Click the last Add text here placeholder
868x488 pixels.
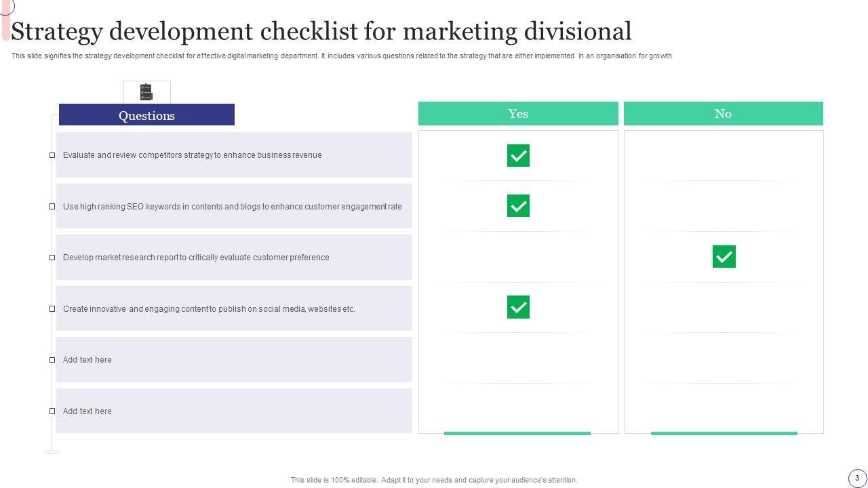point(87,411)
